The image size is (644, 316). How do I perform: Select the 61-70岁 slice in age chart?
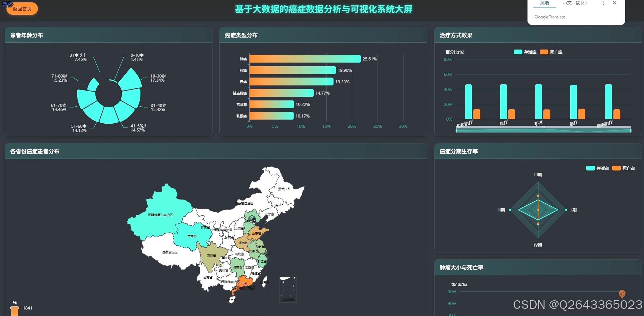(x=94, y=111)
